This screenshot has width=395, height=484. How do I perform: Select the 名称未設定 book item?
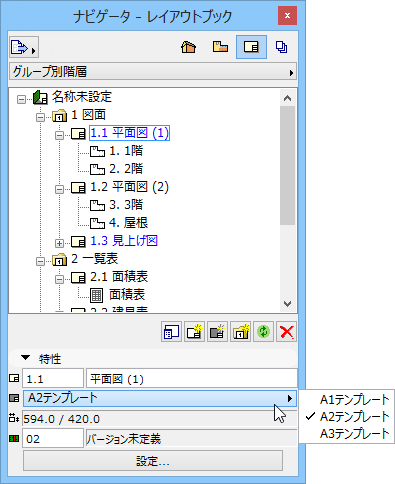point(82,97)
